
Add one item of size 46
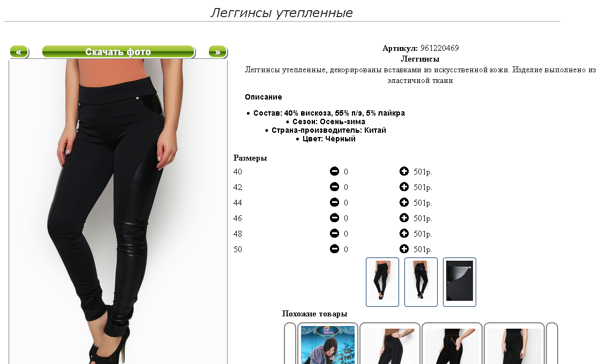[x=404, y=218]
